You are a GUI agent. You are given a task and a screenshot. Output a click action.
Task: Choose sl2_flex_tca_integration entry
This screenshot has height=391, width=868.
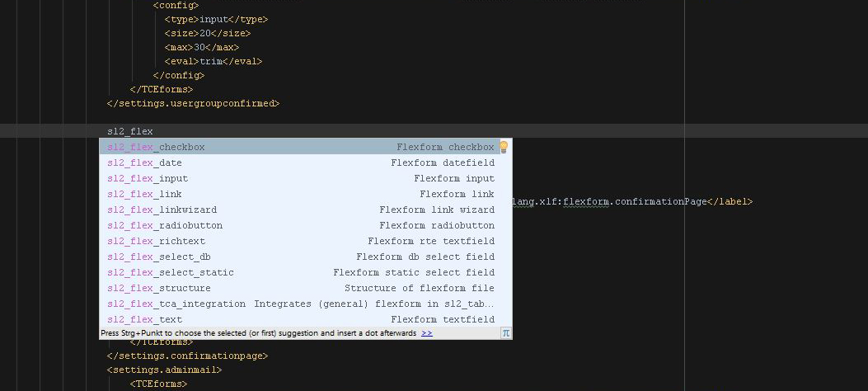point(306,304)
